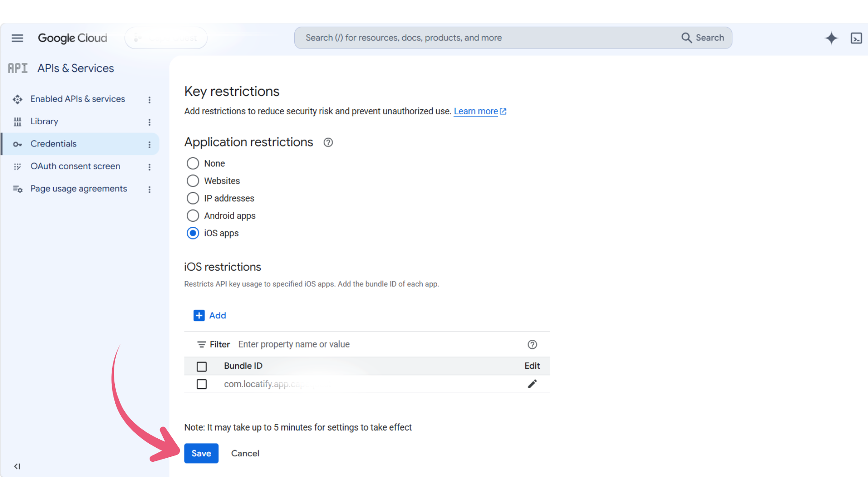Click the magnifier Search button
The height and width of the screenshot is (488, 868).
703,38
